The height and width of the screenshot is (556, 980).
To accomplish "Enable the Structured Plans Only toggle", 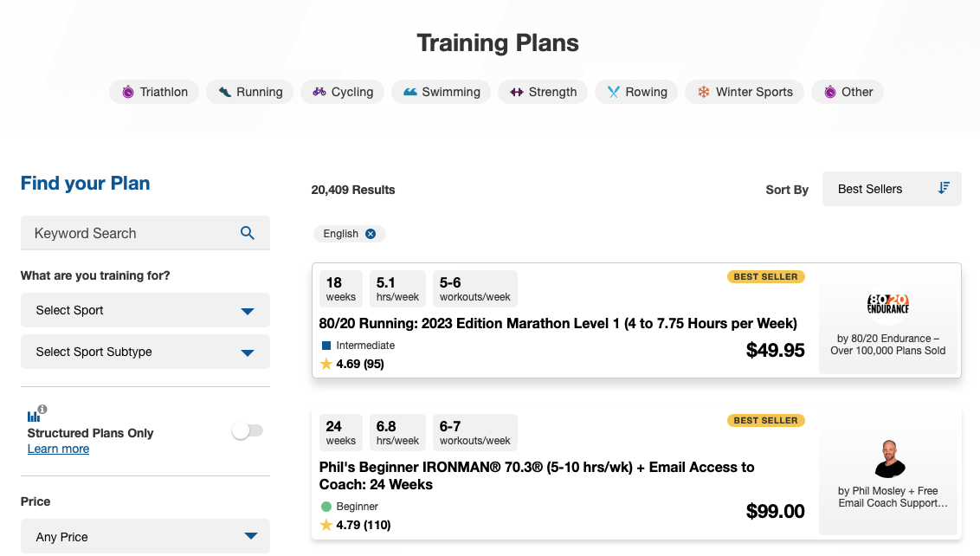I will click(248, 430).
